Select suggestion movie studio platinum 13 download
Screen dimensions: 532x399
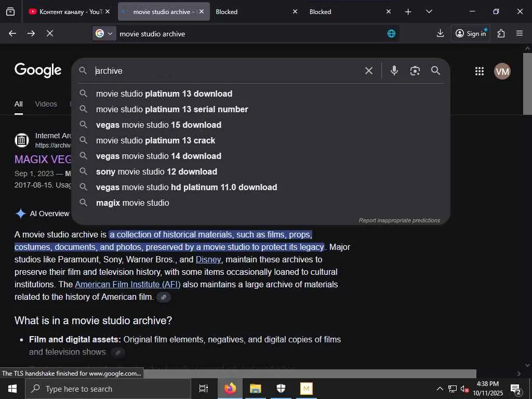pos(261,94)
